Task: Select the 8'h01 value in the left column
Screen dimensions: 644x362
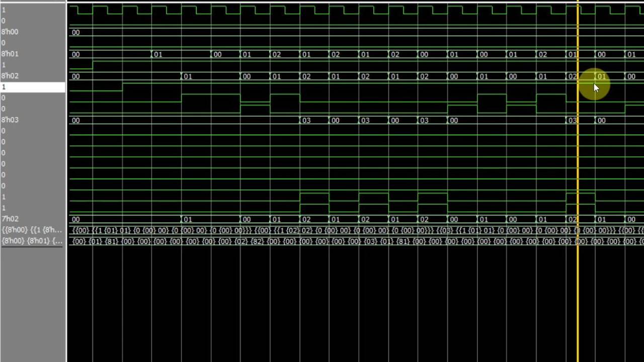Action: point(10,54)
